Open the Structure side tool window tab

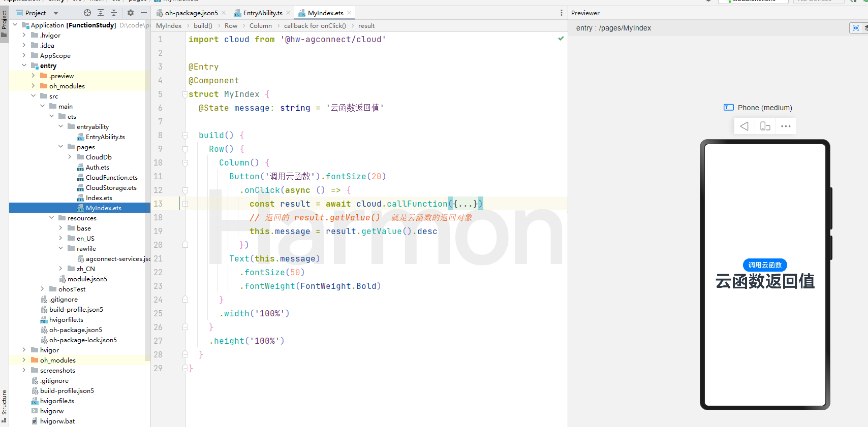pyautogui.click(x=4, y=406)
